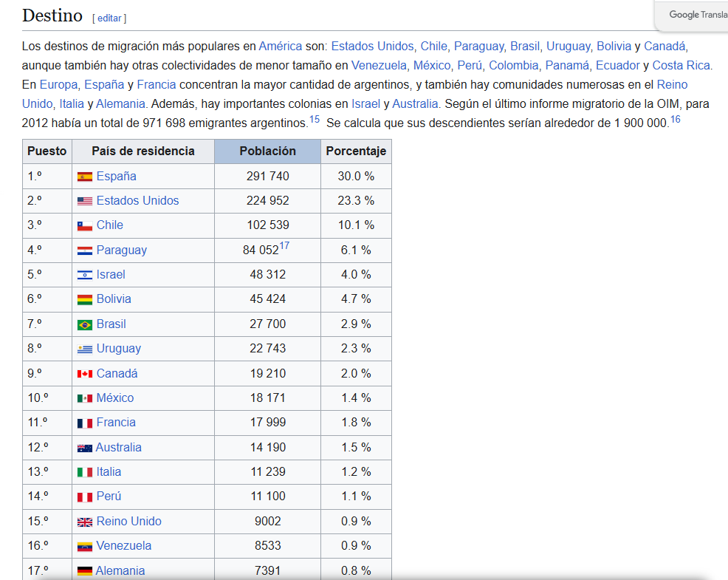
Task: Open the editar link beside Destino
Action: pos(109,18)
